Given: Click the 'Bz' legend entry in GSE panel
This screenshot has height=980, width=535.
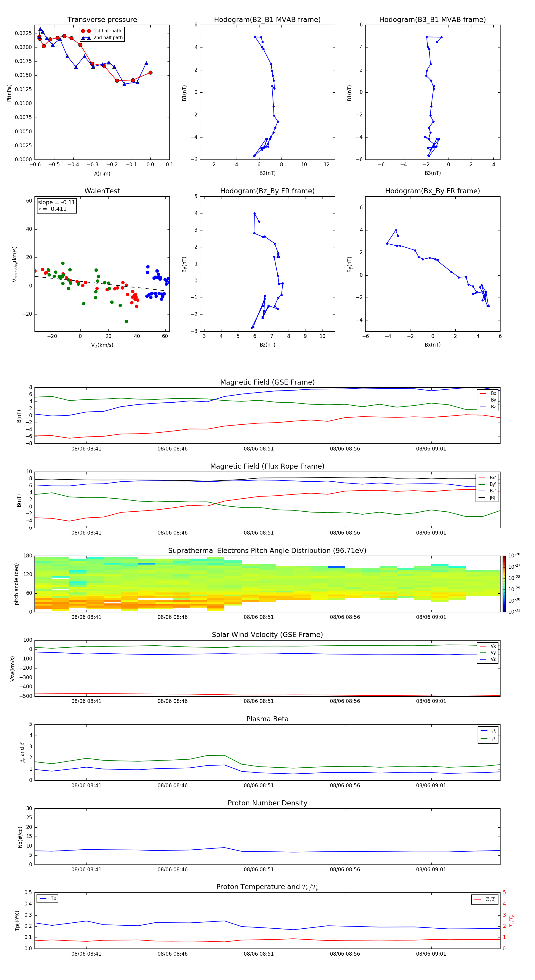Looking at the screenshot, I should coord(488,407).
